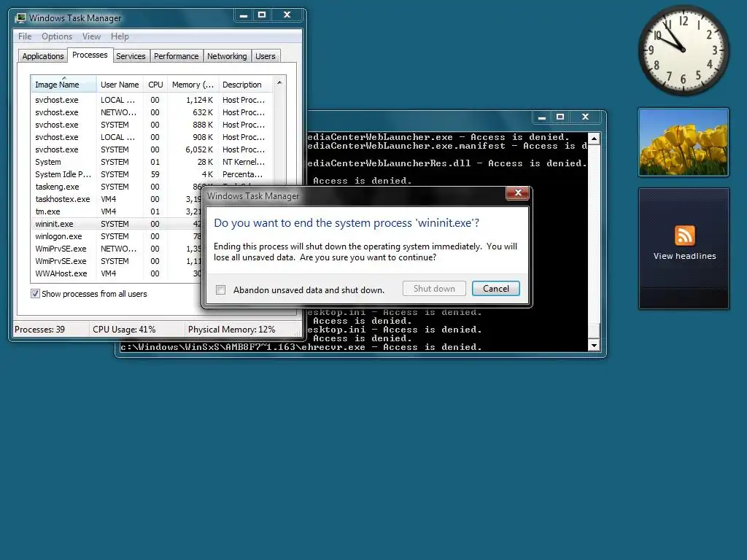Select WmiPrvSE.exe row owned by SYSTEM
The width and height of the screenshot is (747, 560).
(117, 261)
